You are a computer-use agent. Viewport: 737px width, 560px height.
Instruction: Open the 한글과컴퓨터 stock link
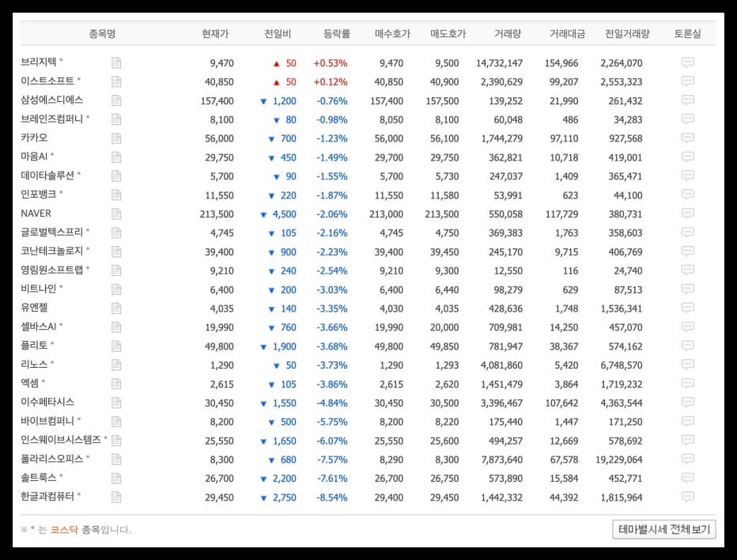[47, 497]
